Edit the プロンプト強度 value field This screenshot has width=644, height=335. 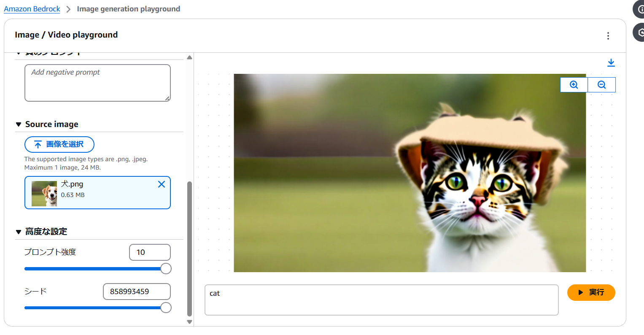[x=150, y=252]
